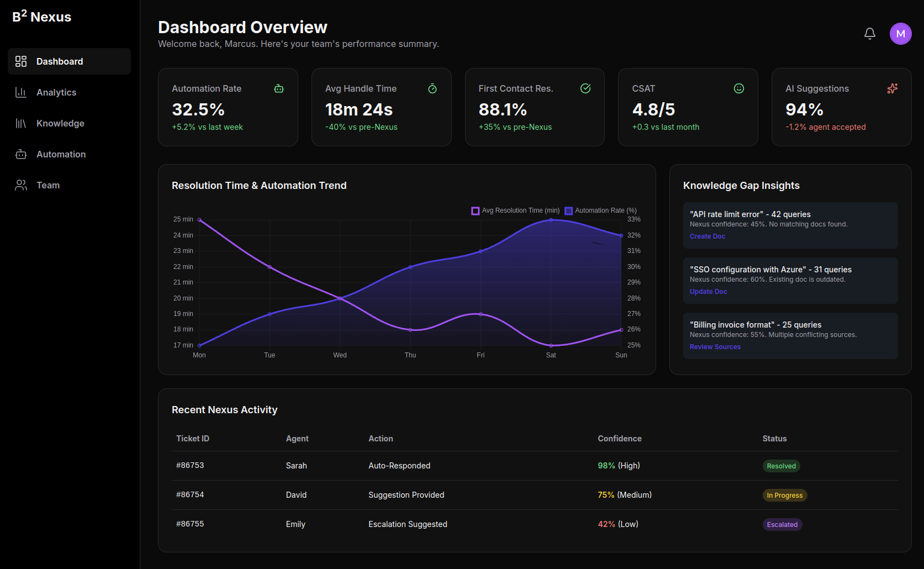This screenshot has height=569, width=924.
Task: Open Marcus's profile avatar
Action: point(901,34)
